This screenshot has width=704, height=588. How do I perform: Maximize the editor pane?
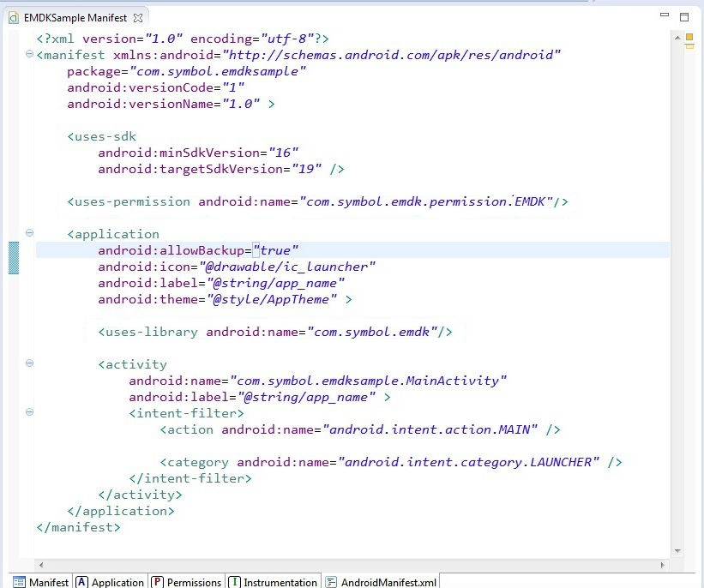pyautogui.click(x=684, y=16)
